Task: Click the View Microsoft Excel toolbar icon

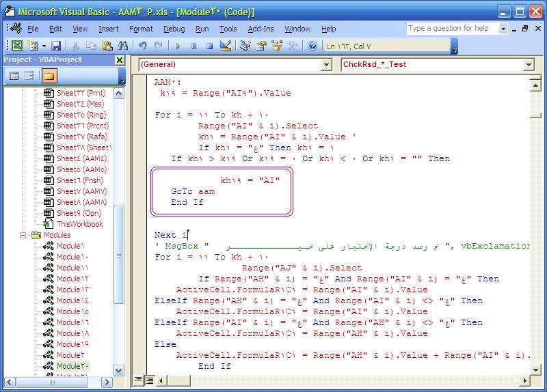Action: click(x=16, y=46)
